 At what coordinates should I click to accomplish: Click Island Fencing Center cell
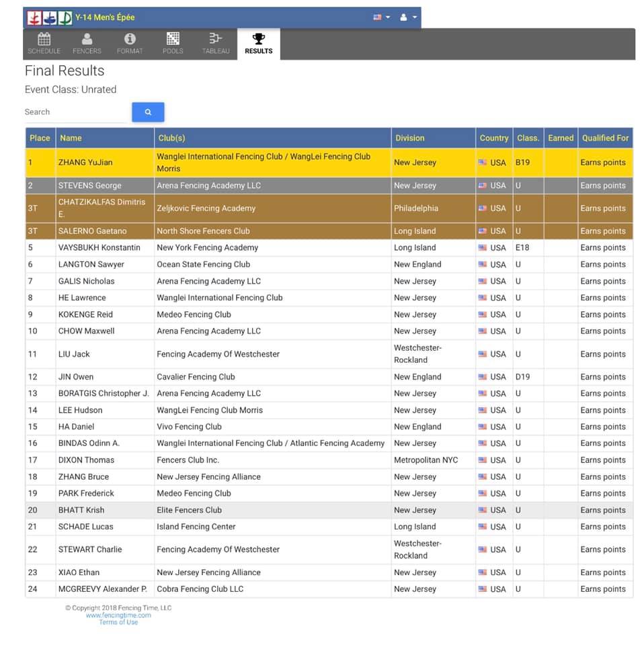coord(272,527)
